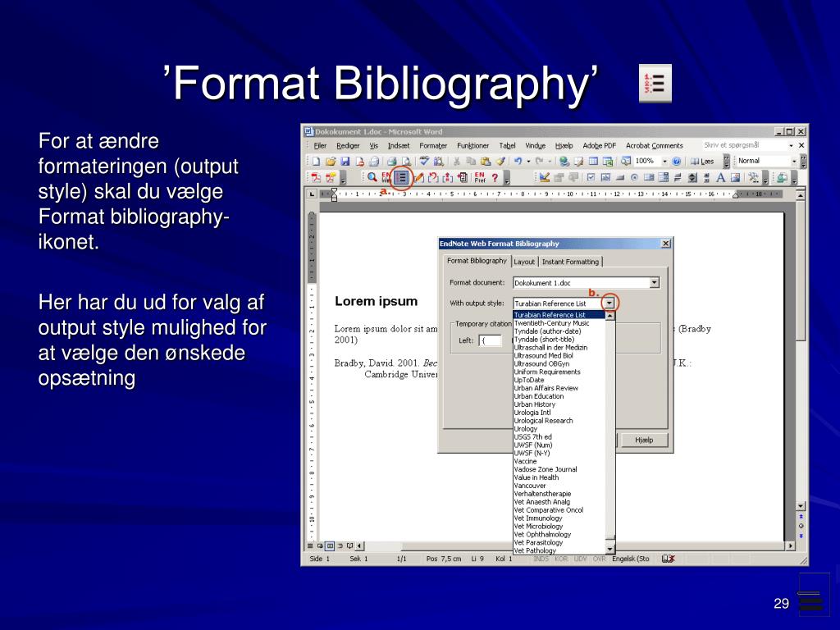Switch to Print Layout view button
The width and height of the screenshot is (840, 630).
pos(330,546)
